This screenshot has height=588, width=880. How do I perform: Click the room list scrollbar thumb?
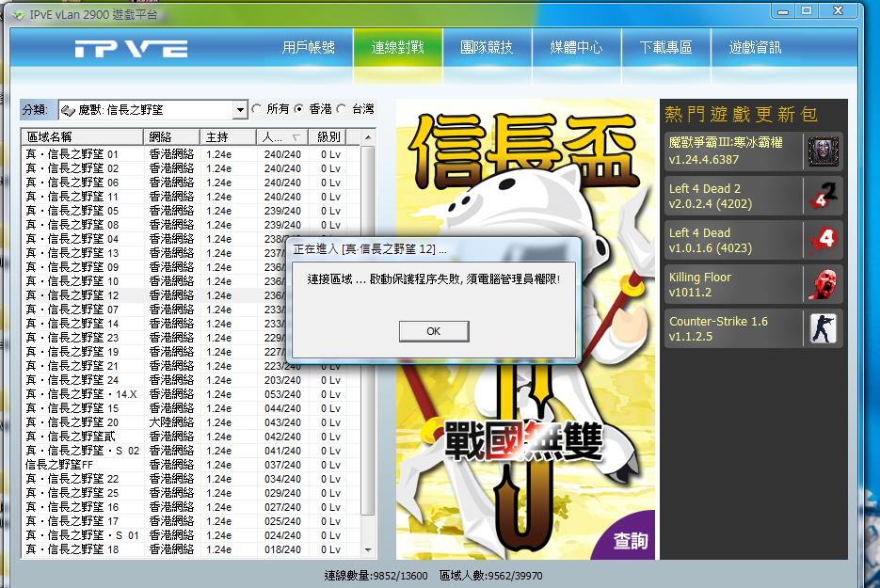(x=368, y=331)
